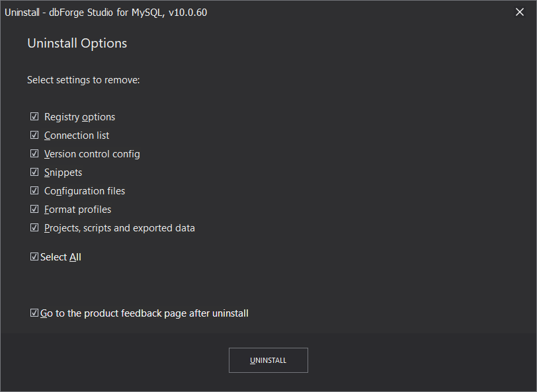Screen dimensions: 537x392
Task: Uncheck the Registry options checkbox box
Action: pyautogui.click(x=34, y=117)
